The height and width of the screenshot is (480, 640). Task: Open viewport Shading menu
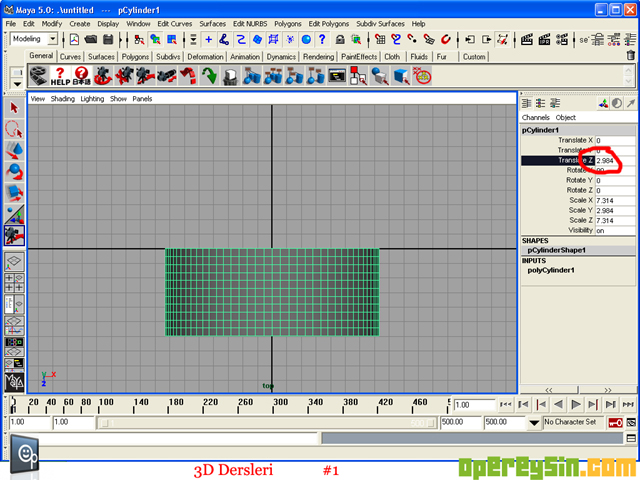[x=62, y=99]
